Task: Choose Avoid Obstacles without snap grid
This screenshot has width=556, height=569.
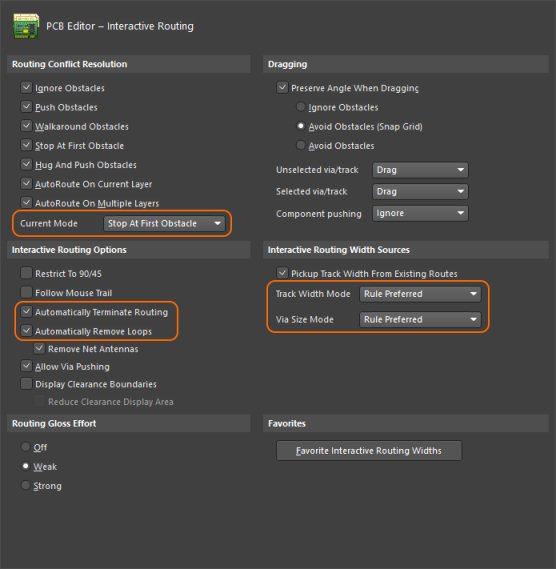Action: 301,145
